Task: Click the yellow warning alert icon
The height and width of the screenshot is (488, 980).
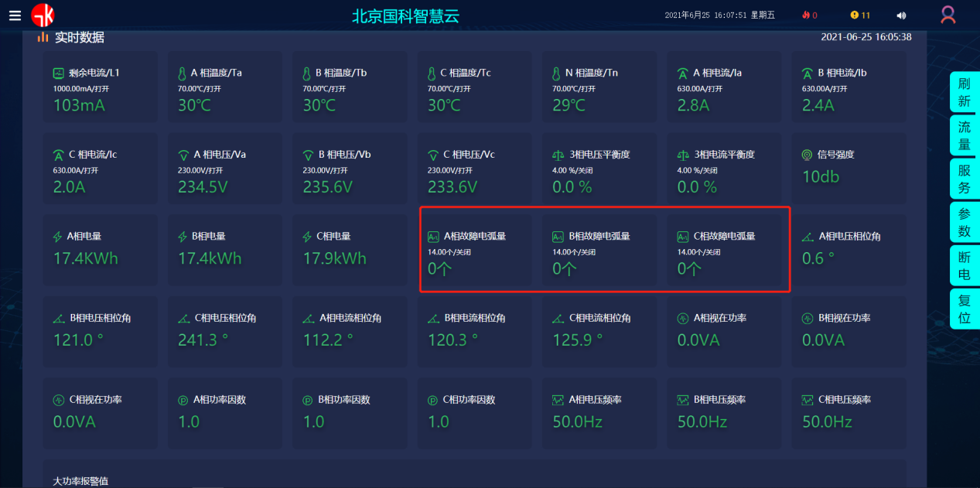Action: pos(855,15)
